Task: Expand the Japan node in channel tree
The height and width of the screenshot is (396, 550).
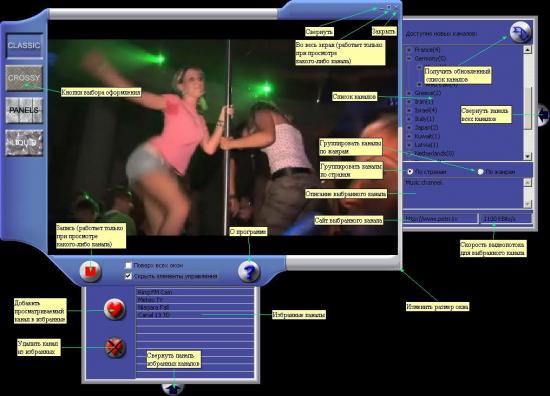Action: tap(409, 127)
